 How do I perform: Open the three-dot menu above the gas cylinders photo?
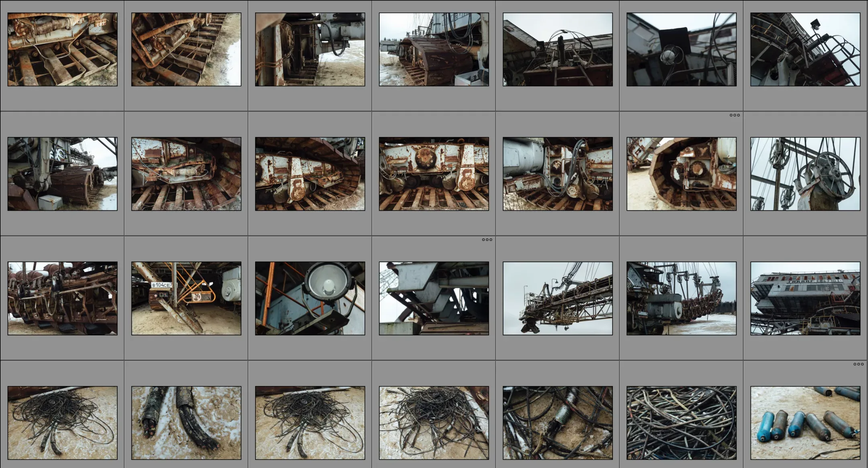[858, 364]
